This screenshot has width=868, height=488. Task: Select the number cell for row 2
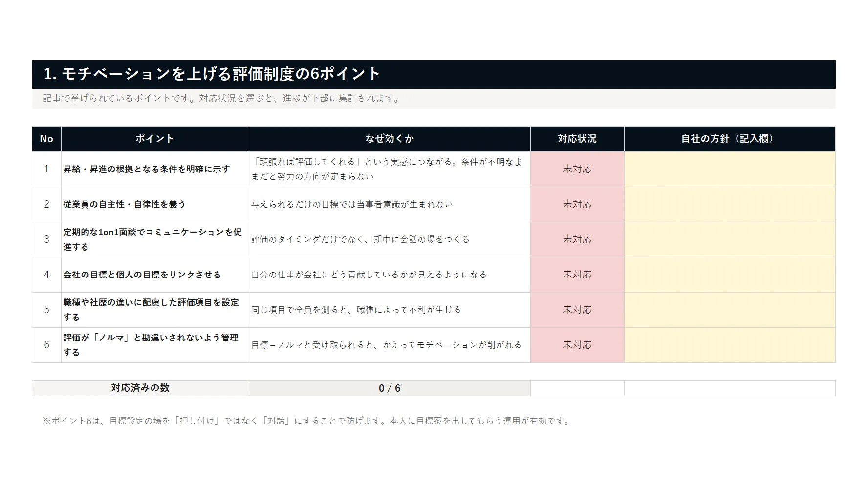click(x=46, y=204)
